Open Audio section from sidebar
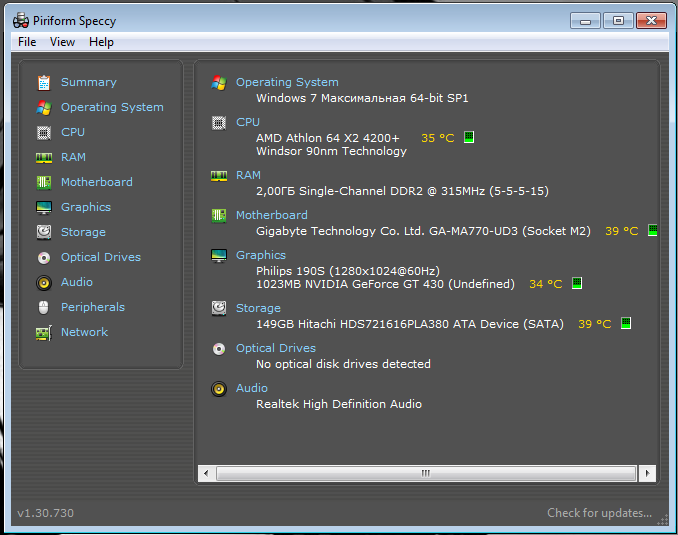 (x=77, y=282)
